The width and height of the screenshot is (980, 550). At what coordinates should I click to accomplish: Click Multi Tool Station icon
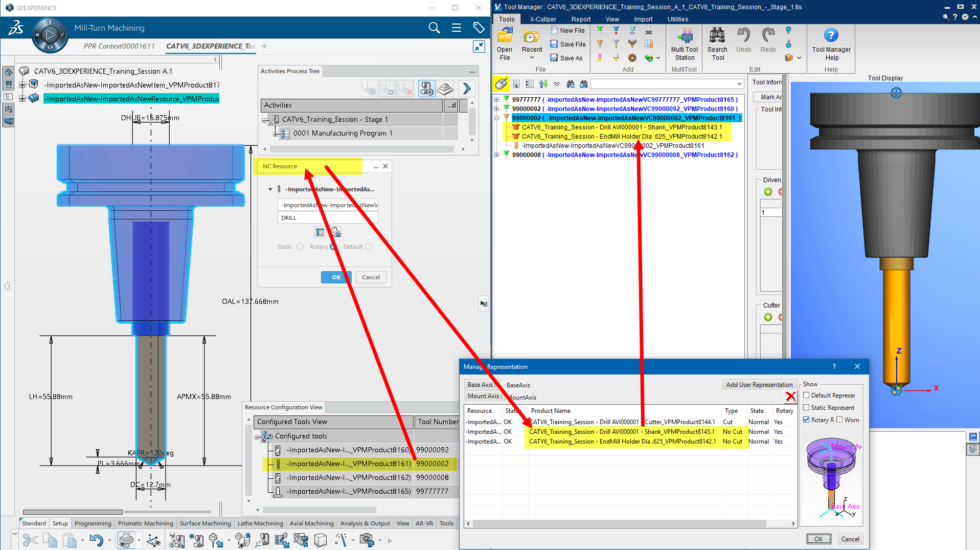(685, 45)
